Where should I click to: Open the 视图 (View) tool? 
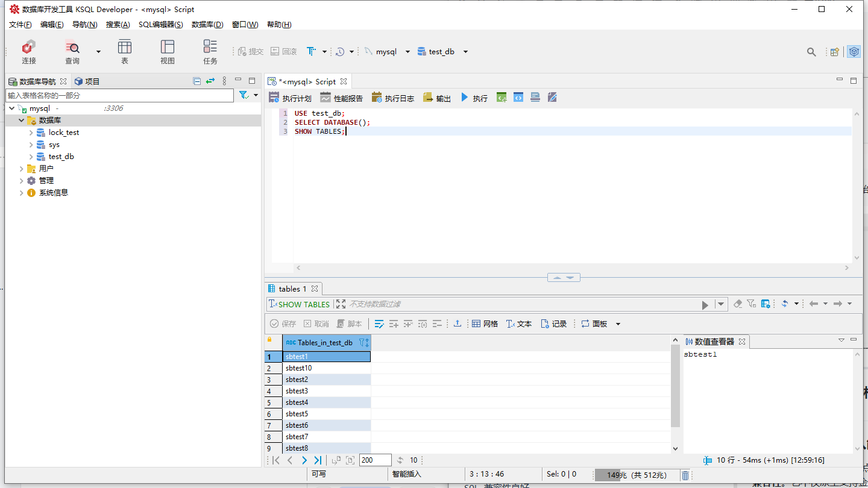168,52
